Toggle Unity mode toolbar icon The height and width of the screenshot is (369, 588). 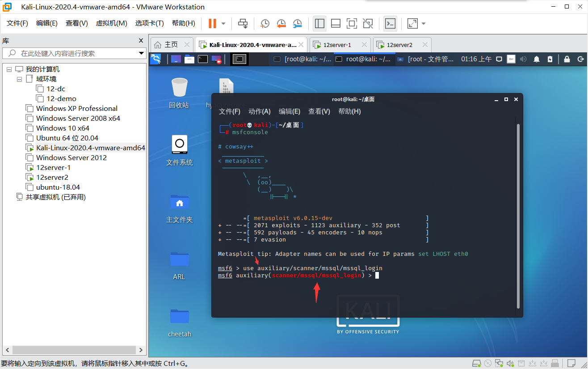(368, 23)
